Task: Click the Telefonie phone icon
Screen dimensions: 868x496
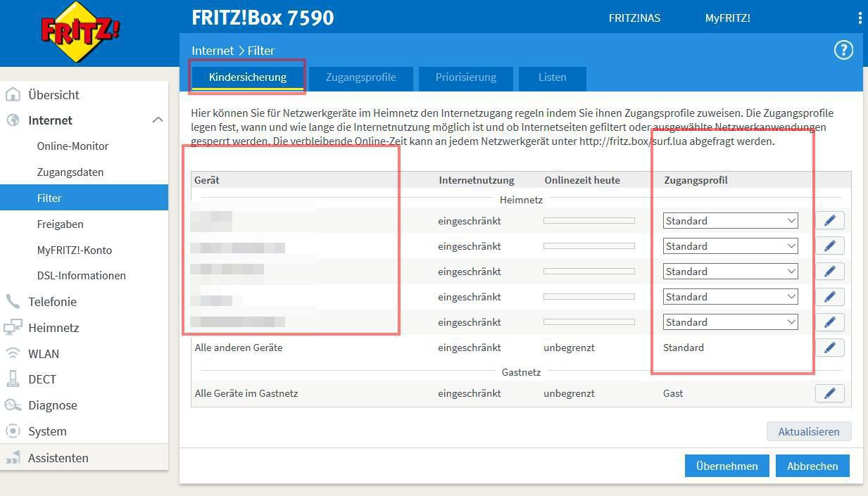Action: click(13, 301)
